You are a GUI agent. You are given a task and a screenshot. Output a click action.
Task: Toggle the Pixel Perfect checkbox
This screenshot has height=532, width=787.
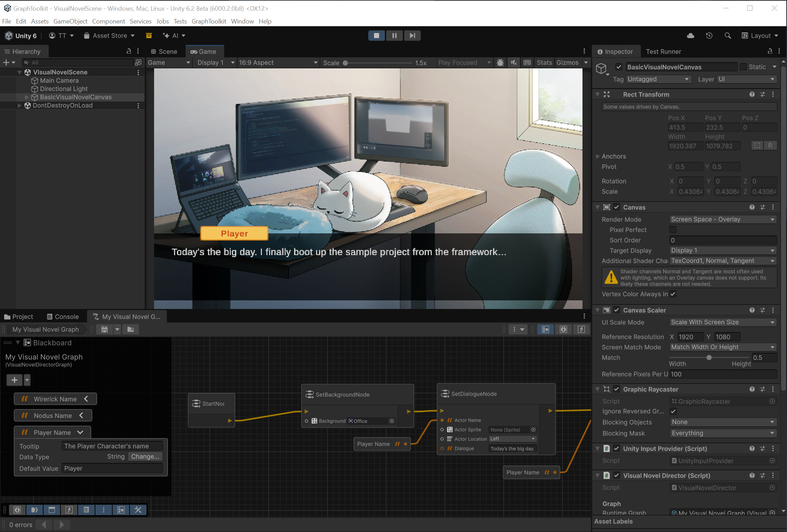point(672,230)
